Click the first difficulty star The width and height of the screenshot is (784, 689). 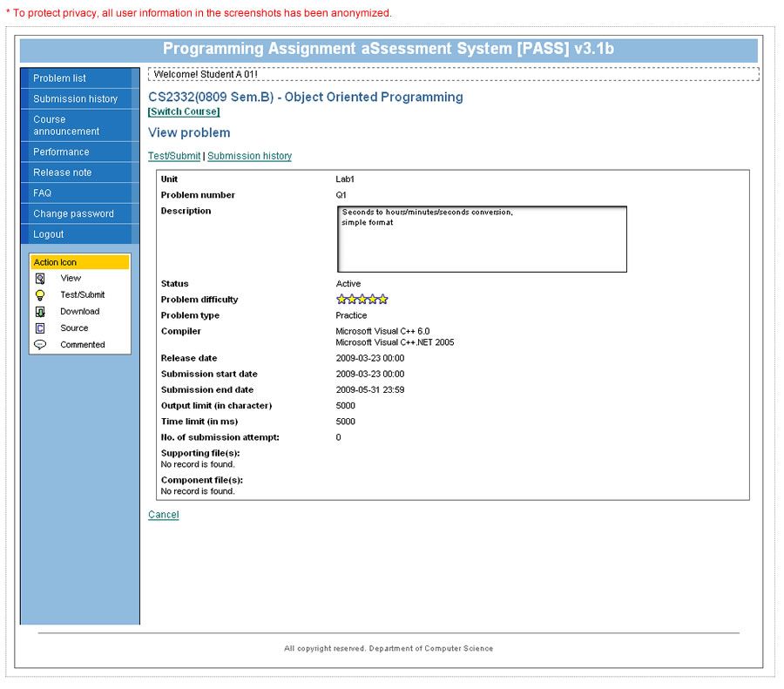341,300
